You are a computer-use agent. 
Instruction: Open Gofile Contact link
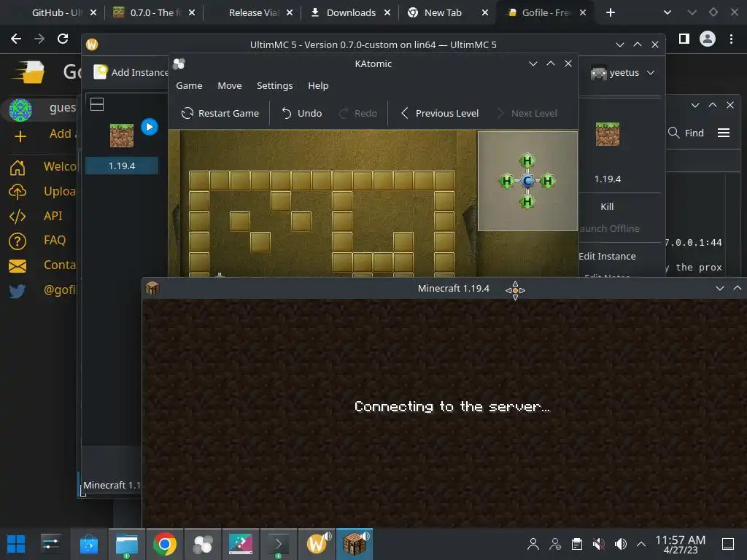point(43,265)
